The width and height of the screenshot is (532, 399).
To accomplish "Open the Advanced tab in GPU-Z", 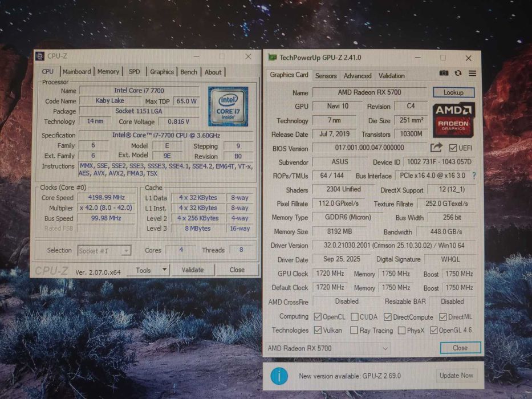I will pos(358,76).
